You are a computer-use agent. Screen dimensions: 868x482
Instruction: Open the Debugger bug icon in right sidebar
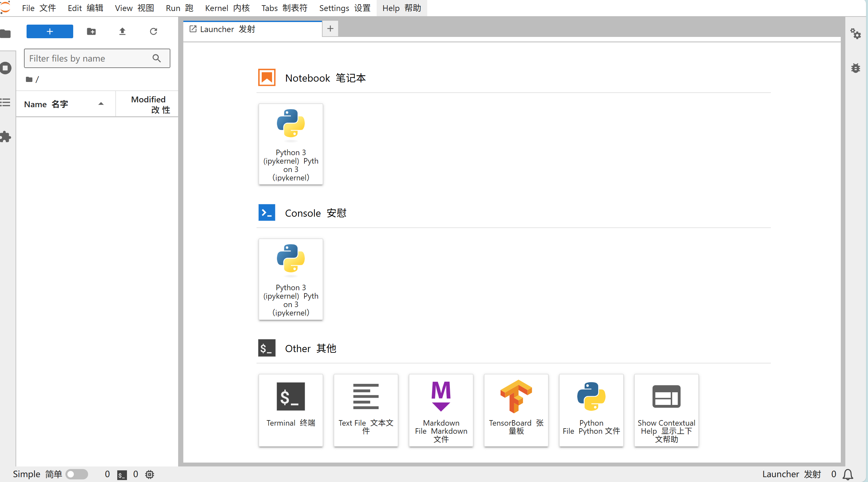(x=855, y=68)
